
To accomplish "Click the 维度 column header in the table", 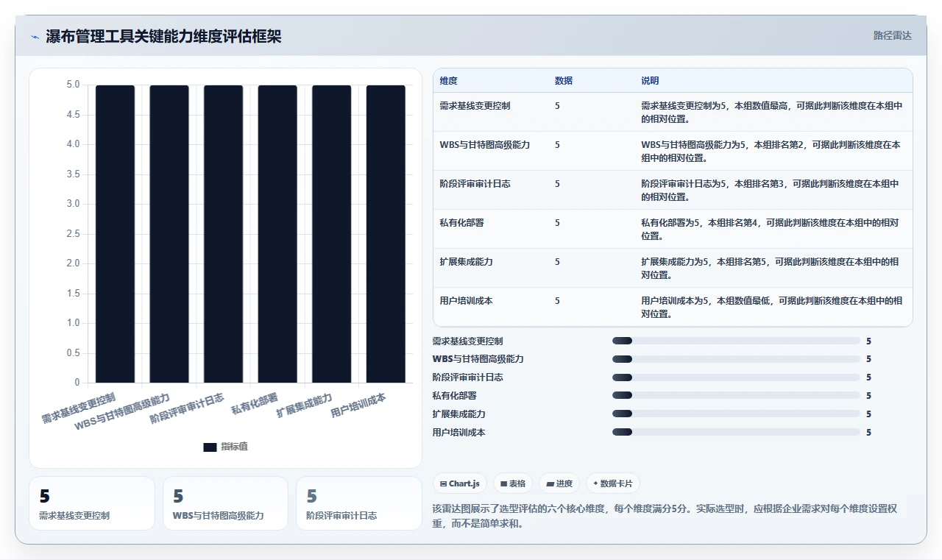I will 448,80.
